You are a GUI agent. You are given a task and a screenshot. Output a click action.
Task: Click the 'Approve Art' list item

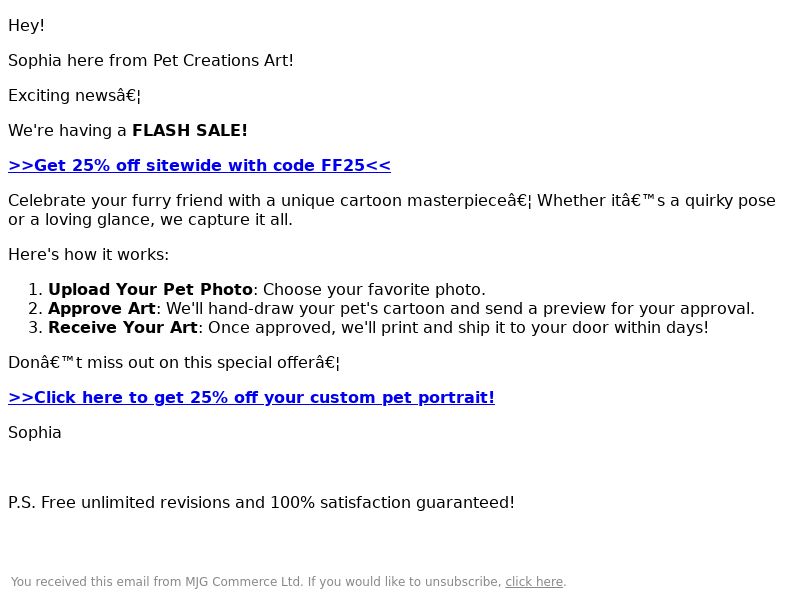391,308
